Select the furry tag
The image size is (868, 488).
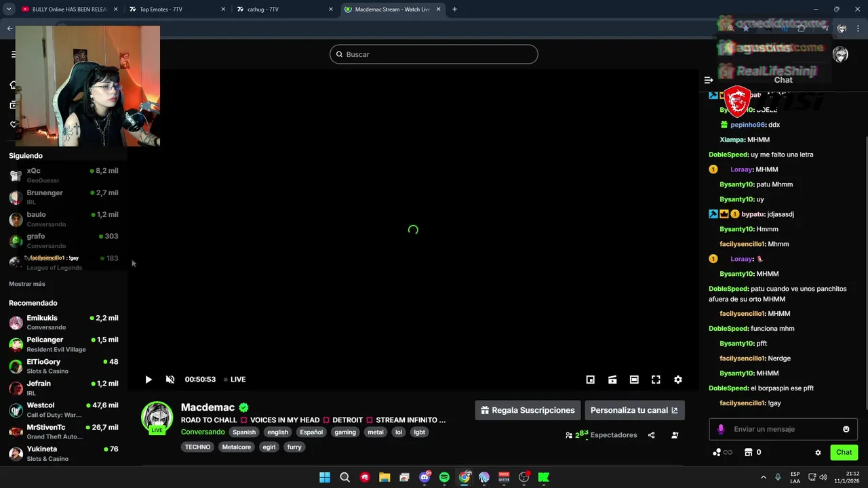click(294, 447)
